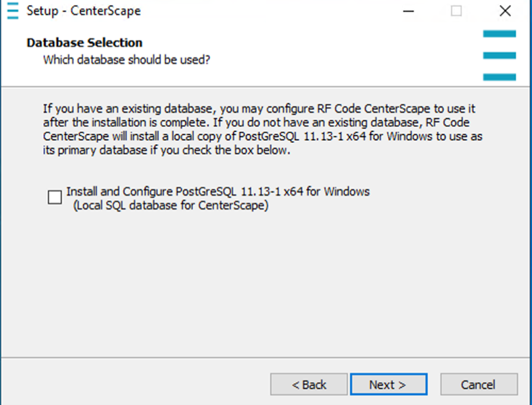Click the 'Which database should be used?' subtitle
The height and width of the screenshot is (405, 532).
point(127,60)
